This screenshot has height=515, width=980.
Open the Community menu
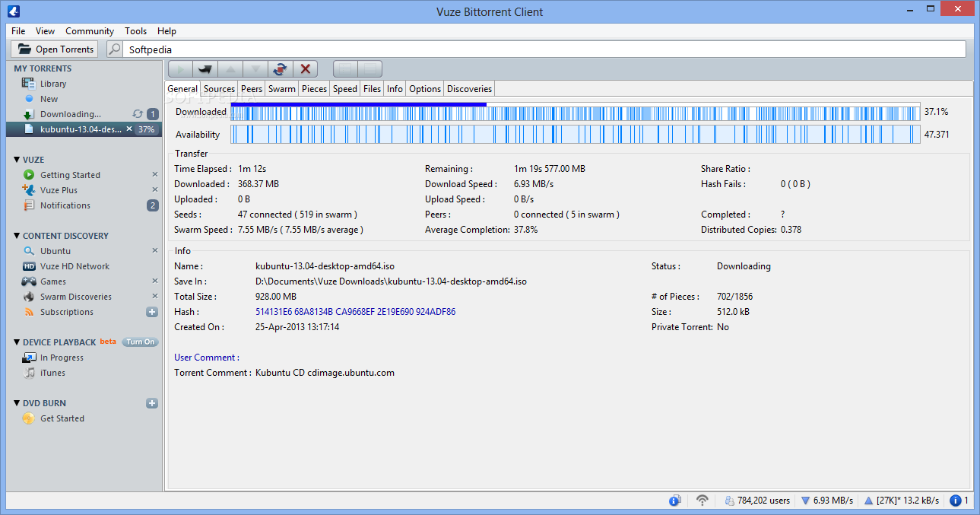[90, 31]
